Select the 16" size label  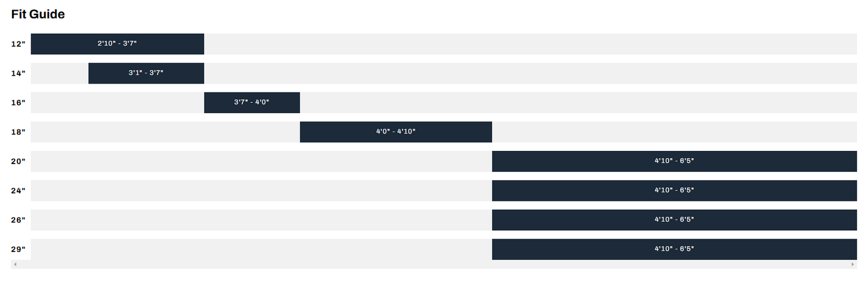(x=19, y=103)
